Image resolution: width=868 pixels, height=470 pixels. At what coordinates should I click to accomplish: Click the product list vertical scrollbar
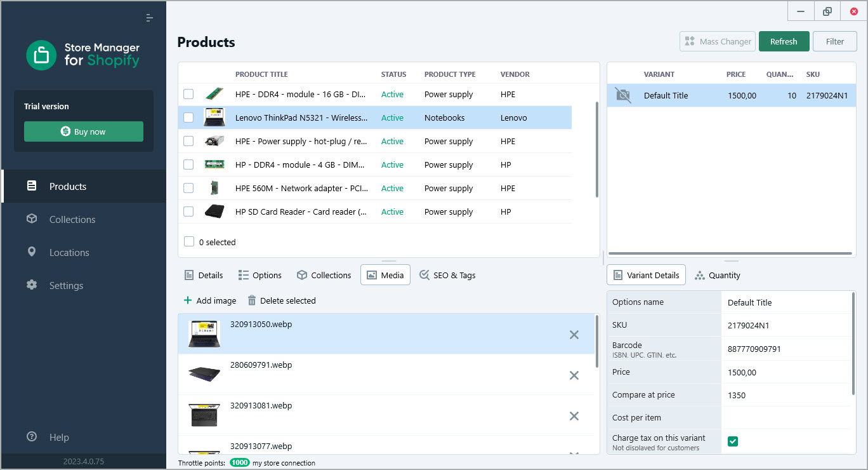pyautogui.click(x=596, y=149)
